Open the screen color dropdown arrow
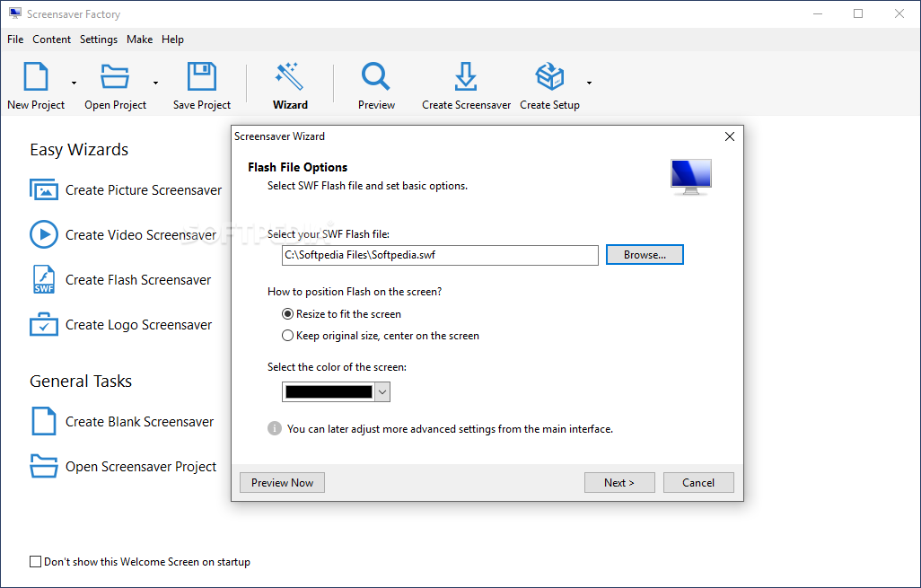The width and height of the screenshot is (921, 588). [x=382, y=391]
